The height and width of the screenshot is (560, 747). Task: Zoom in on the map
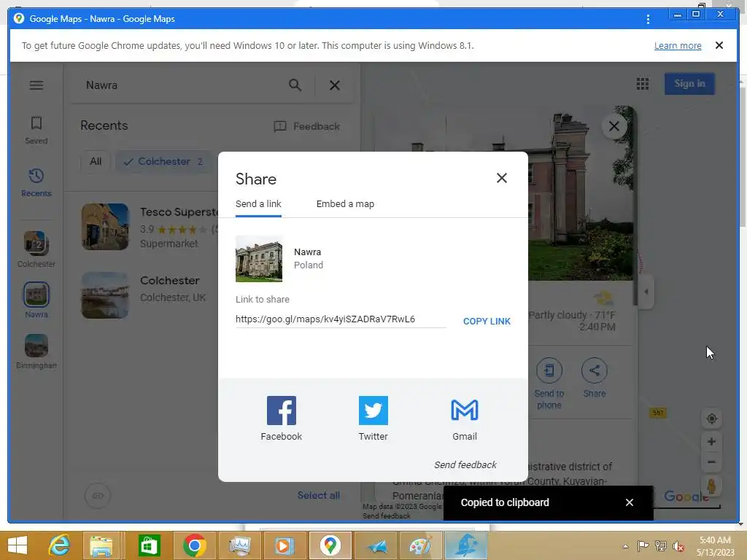click(711, 441)
